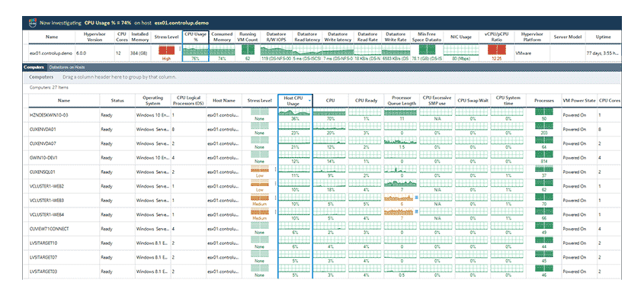
Task: Click dots handle beside VCLUSTER1-WEB3 Medium stress level
Action: tap(275, 198)
